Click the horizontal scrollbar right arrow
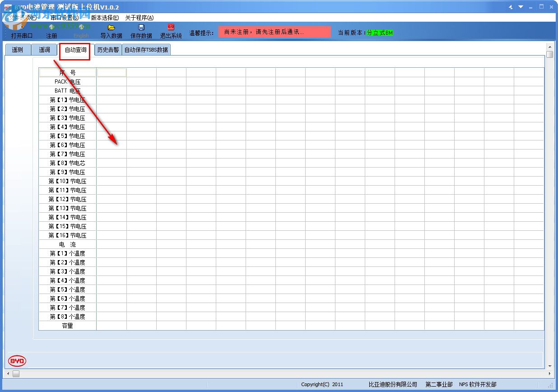558x392 pixels. pyautogui.click(x=549, y=373)
